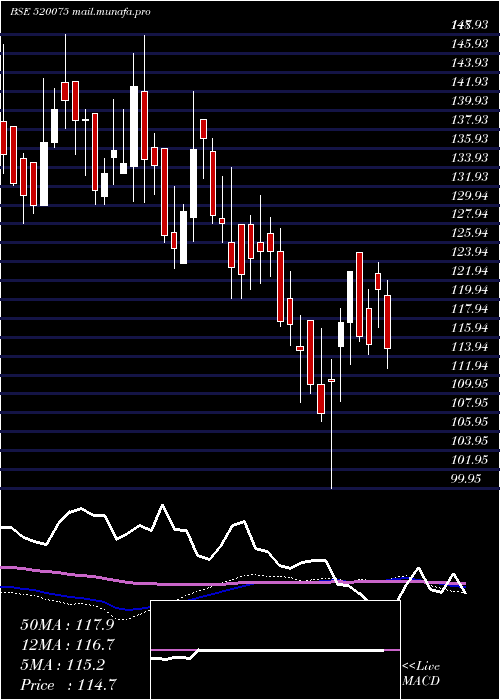Select the 113.94 price axis label
The image size is (500, 700).
click(x=469, y=347)
